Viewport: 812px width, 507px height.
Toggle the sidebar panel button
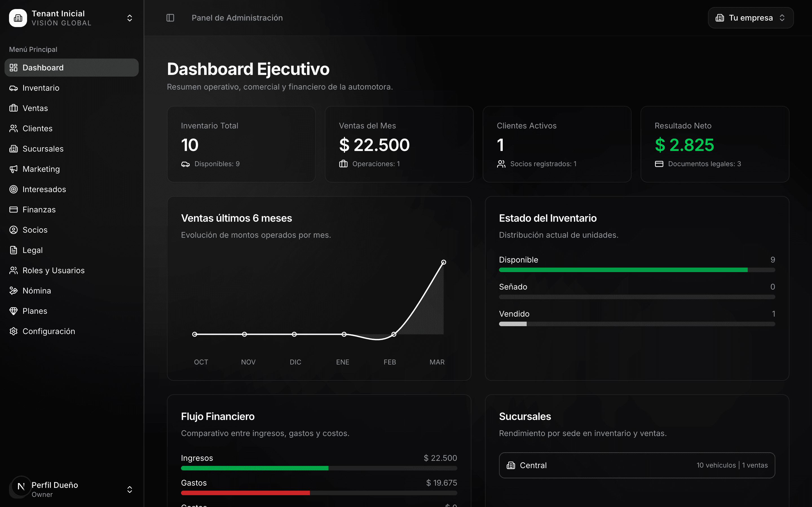pyautogui.click(x=170, y=18)
